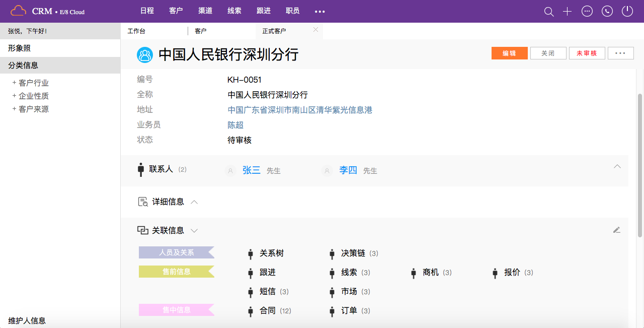The image size is (644, 328).
Task: Click avatar icon next to 张三
Action: tap(230, 171)
